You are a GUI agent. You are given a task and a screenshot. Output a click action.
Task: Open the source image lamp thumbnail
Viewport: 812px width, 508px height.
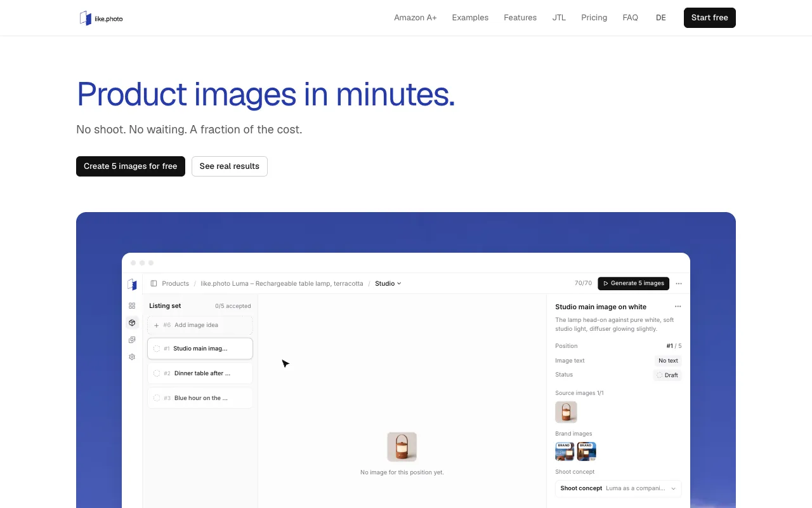pyautogui.click(x=566, y=412)
